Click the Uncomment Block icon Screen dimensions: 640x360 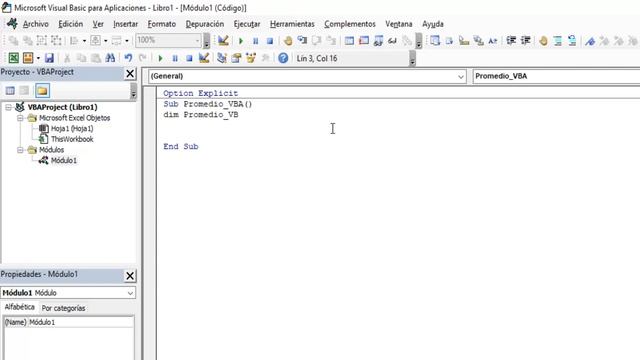(x=572, y=40)
